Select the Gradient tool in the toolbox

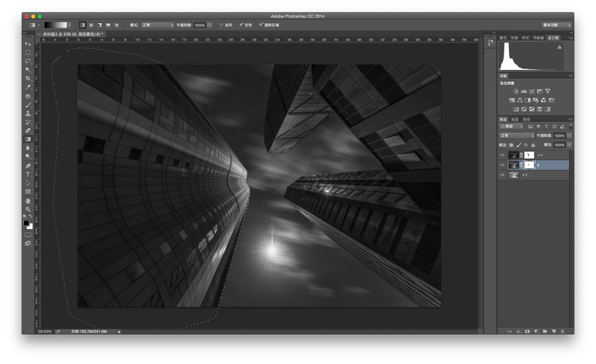[28, 139]
